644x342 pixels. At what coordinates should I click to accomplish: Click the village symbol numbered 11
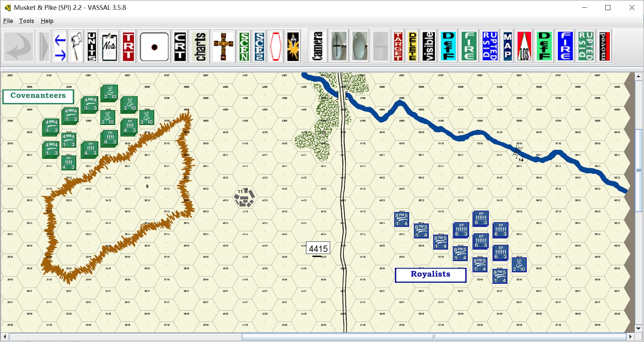coord(244,198)
